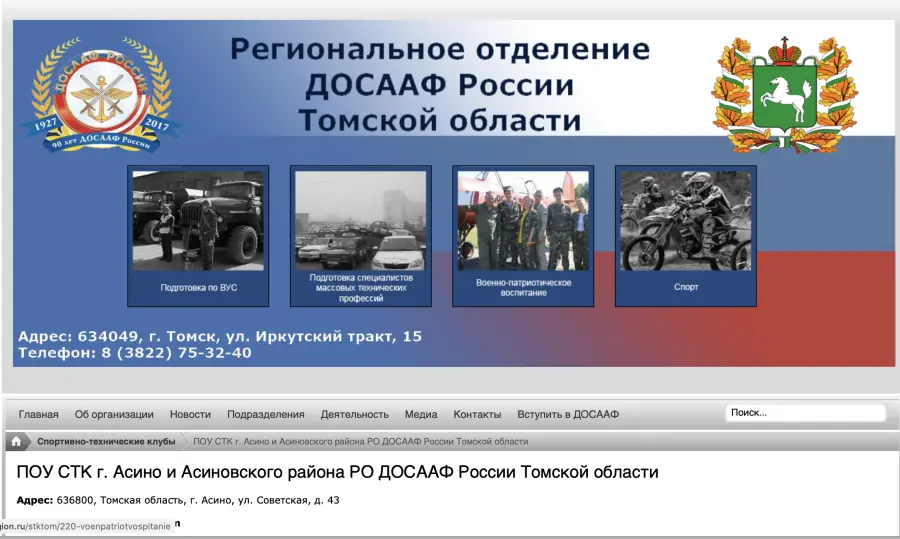Open the Новости menu item
The image size is (900, 539).
pyautogui.click(x=190, y=414)
